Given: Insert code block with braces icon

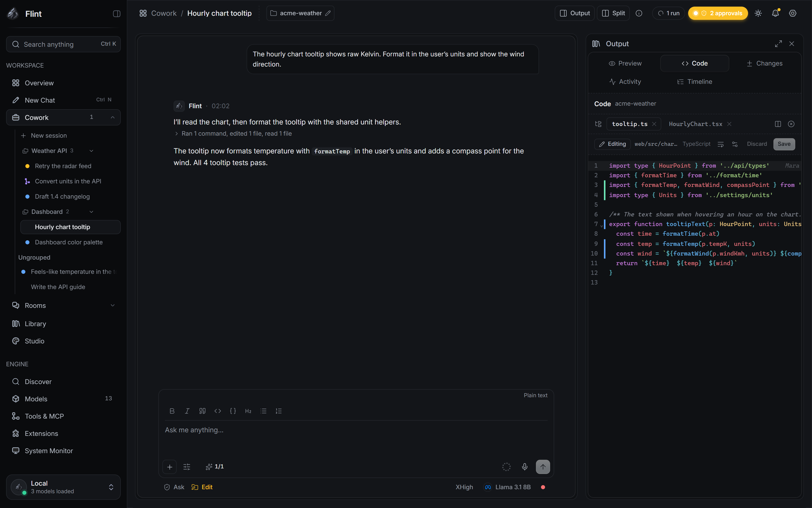Looking at the screenshot, I should click(233, 411).
